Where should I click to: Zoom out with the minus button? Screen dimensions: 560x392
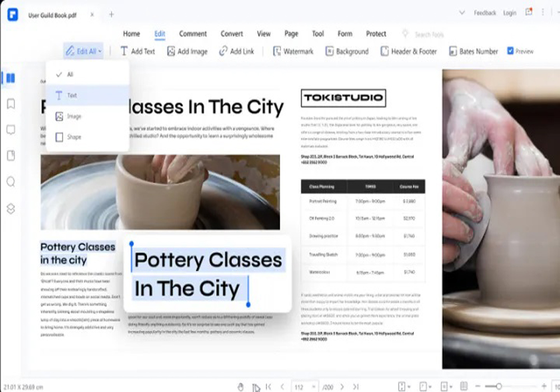tap(478, 386)
